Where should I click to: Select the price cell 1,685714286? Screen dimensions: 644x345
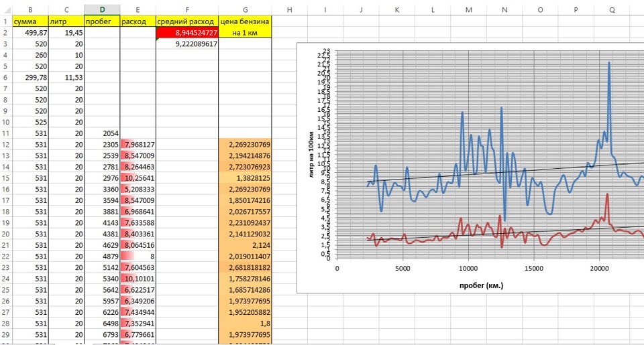coord(246,289)
